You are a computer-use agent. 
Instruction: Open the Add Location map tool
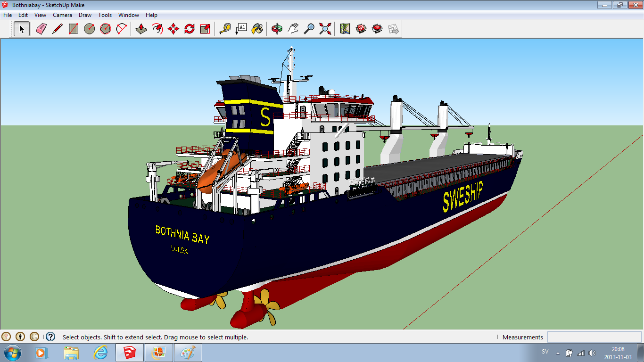click(345, 29)
